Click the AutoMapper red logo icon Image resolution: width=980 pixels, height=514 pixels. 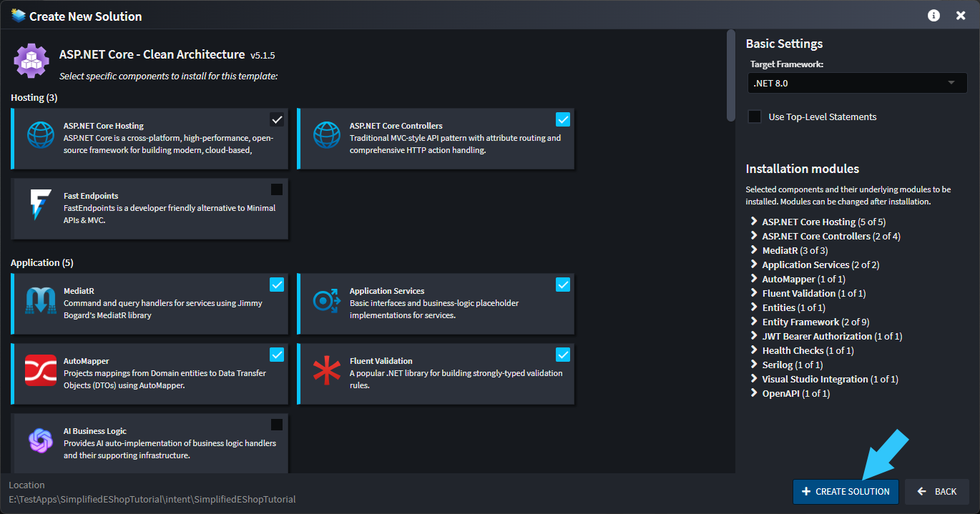[41, 370]
